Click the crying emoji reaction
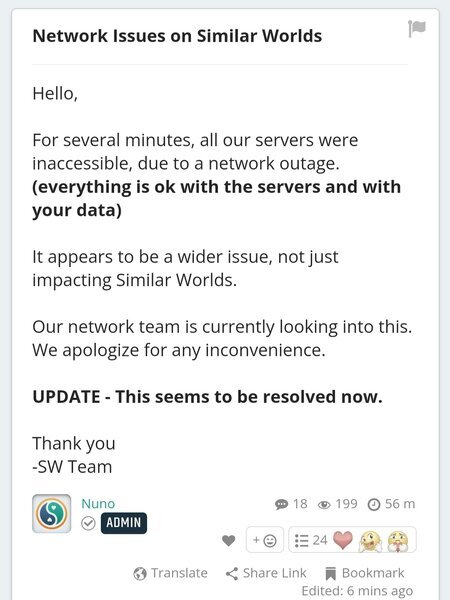The image size is (450, 600). pos(398,541)
